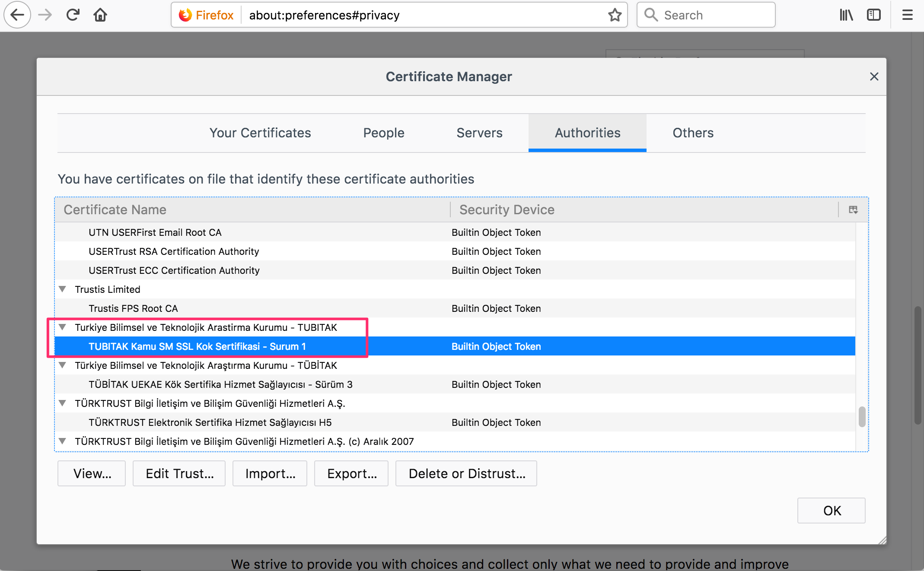Click the certificate list scrollbar thumb
The width and height of the screenshot is (924, 571).
tap(861, 416)
